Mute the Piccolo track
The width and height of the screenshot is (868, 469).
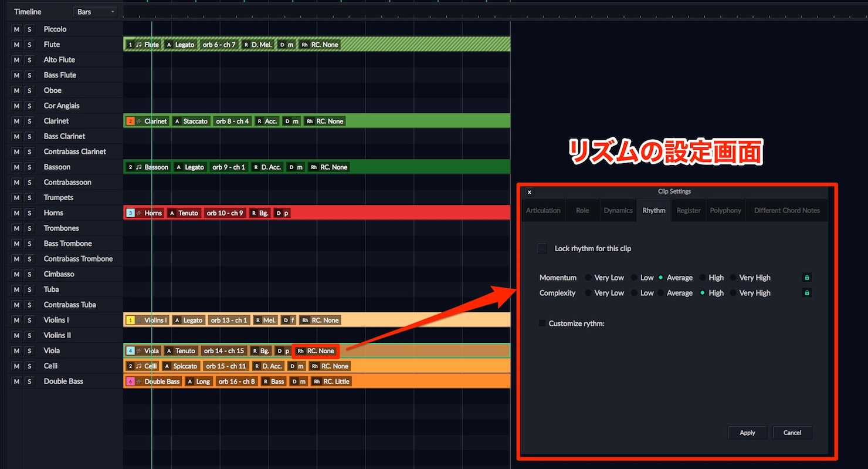point(16,29)
